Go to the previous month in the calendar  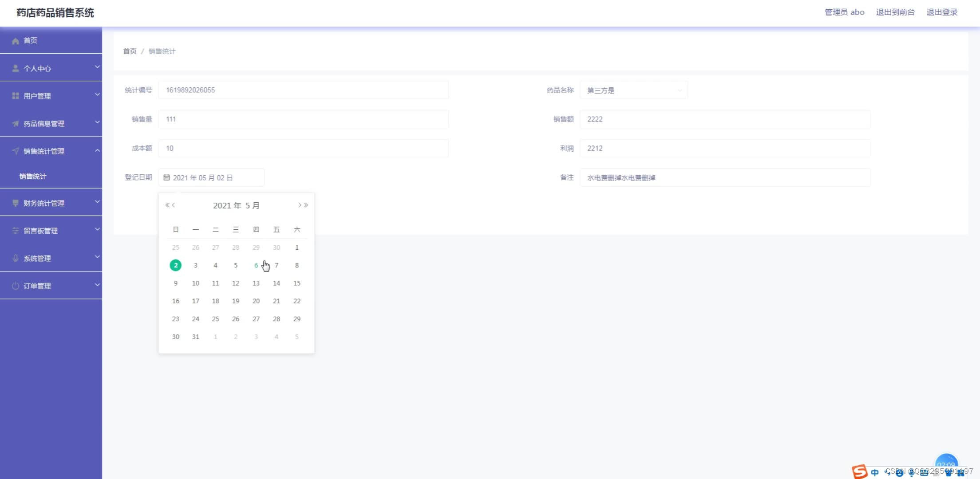point(174,205)
